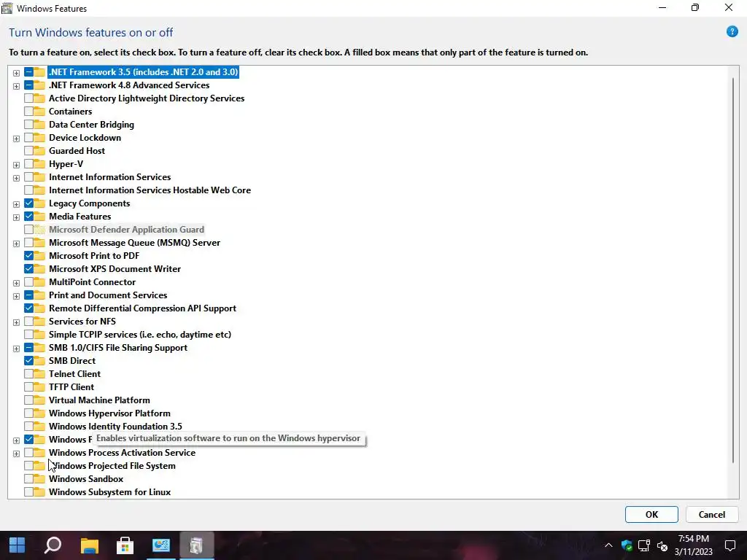This screenshot has height=560, width=747.
Task: Select Microsoft Message Queue (MSMQ) Server label
Action: [x=134, y=243]
